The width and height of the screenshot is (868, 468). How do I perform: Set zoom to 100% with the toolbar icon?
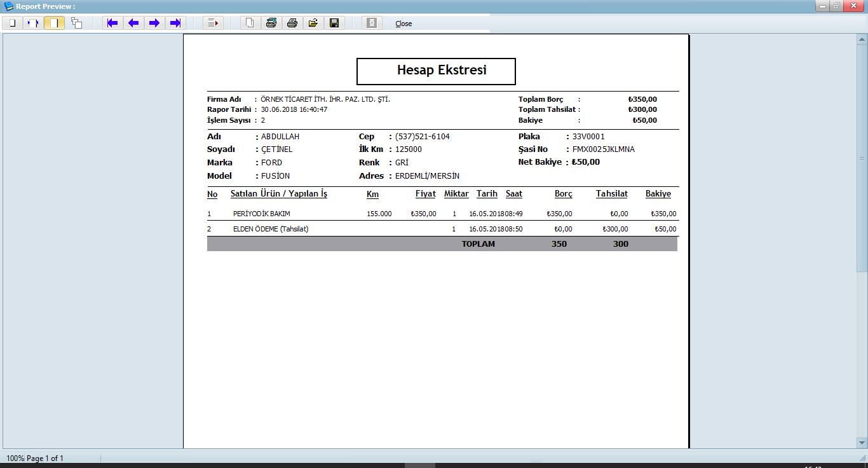pos(33,23)
